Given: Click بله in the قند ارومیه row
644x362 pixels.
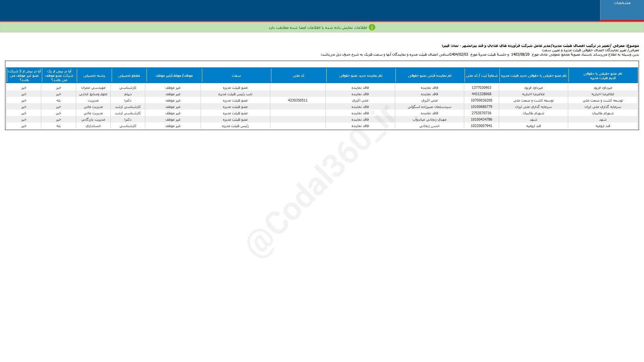Looking at the screenshot, I should 58,126.
